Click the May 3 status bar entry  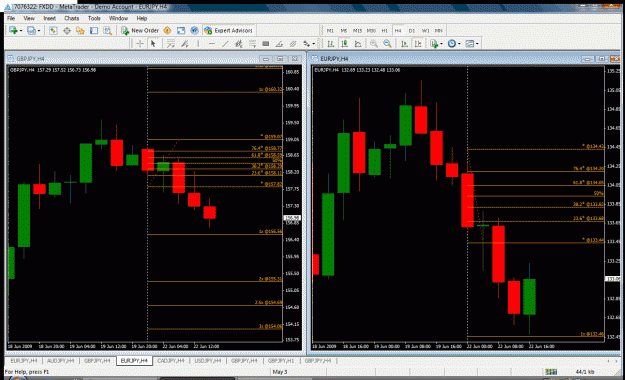(280, 372)
